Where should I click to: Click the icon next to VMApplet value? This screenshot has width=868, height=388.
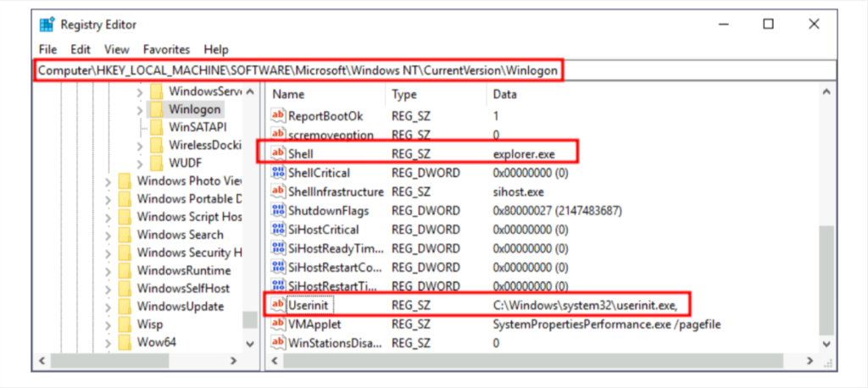(278, 324)
